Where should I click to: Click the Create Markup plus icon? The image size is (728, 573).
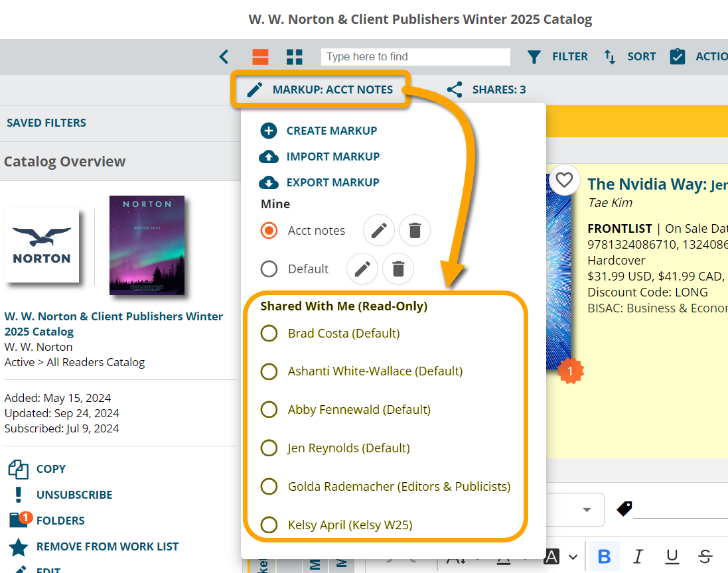(x=268, y=131)
